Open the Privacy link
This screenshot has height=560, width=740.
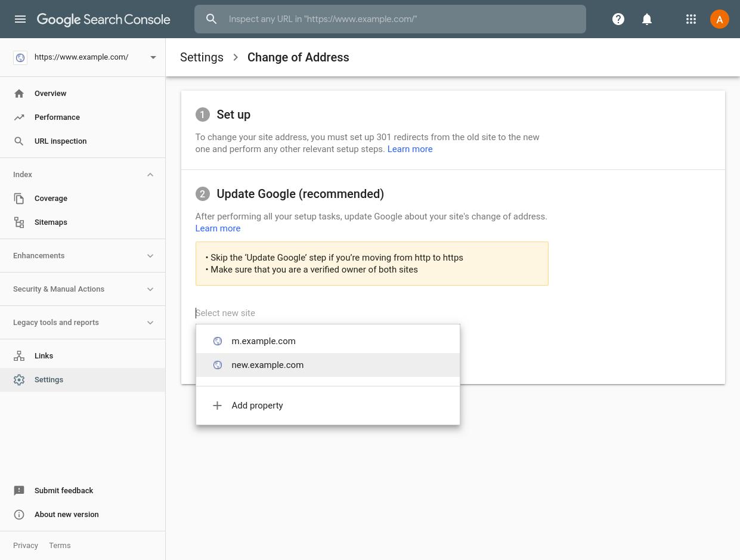26,545
